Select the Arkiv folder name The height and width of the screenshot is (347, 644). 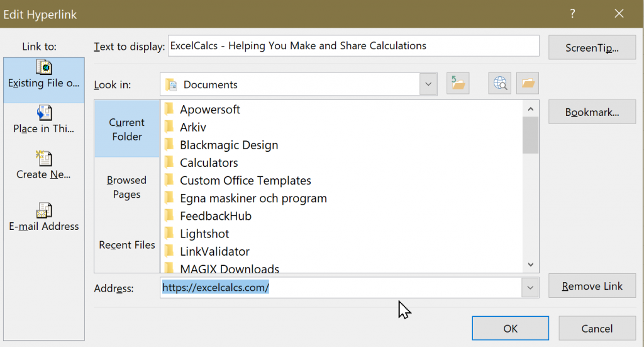[x=192, y=127]
